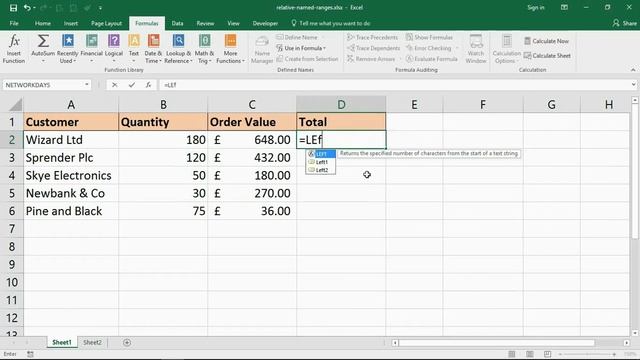Viewport: 640px width, 360px height.
Task: Click the Tell me what you want to do box
Action: click(x=331, y=23)
